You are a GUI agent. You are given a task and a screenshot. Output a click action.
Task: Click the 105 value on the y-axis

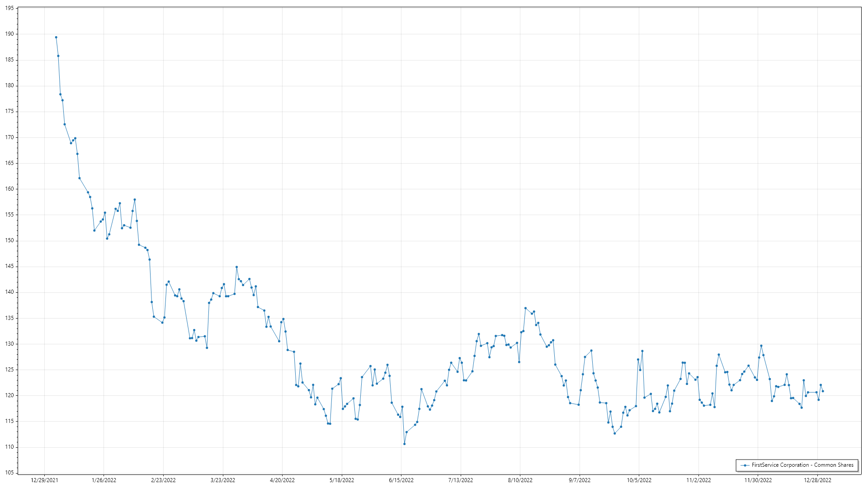pyautogui.click(x=9, y=473)
